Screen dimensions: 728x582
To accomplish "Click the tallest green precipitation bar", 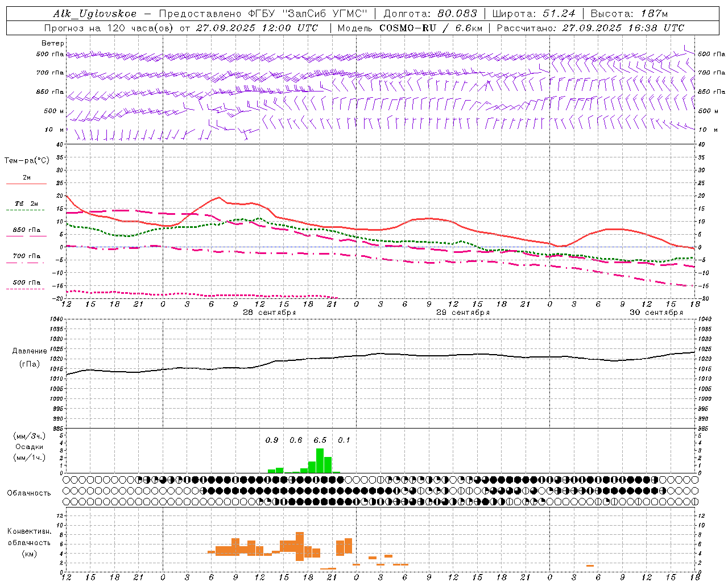I will [320, 460].
